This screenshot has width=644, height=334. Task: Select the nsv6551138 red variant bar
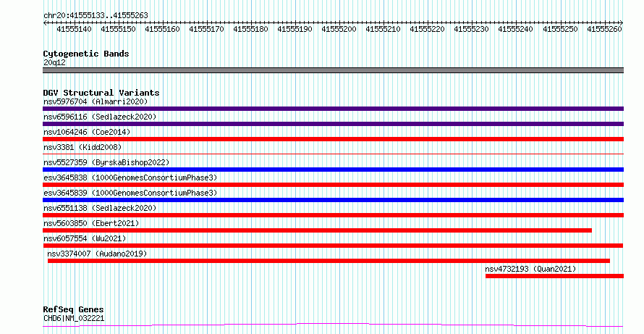click(333, 215)
